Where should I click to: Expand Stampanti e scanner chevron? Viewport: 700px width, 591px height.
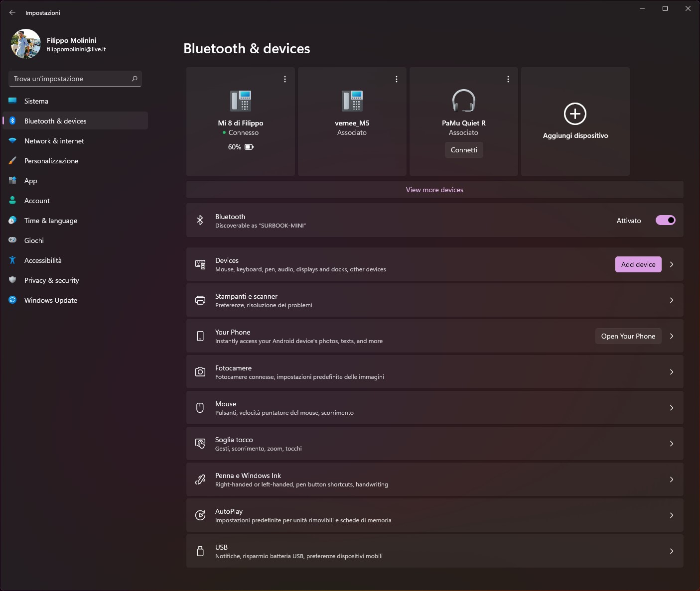pyautogui.click(x=672, y=300)
